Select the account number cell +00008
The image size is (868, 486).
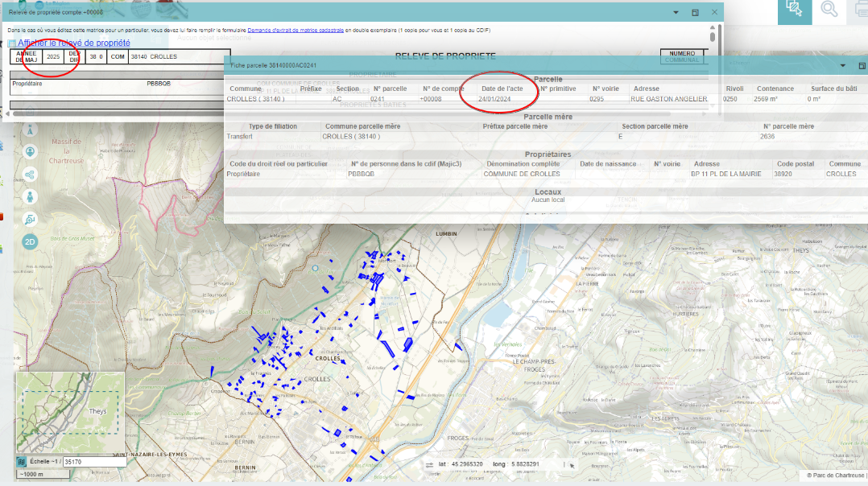(431, 99)
